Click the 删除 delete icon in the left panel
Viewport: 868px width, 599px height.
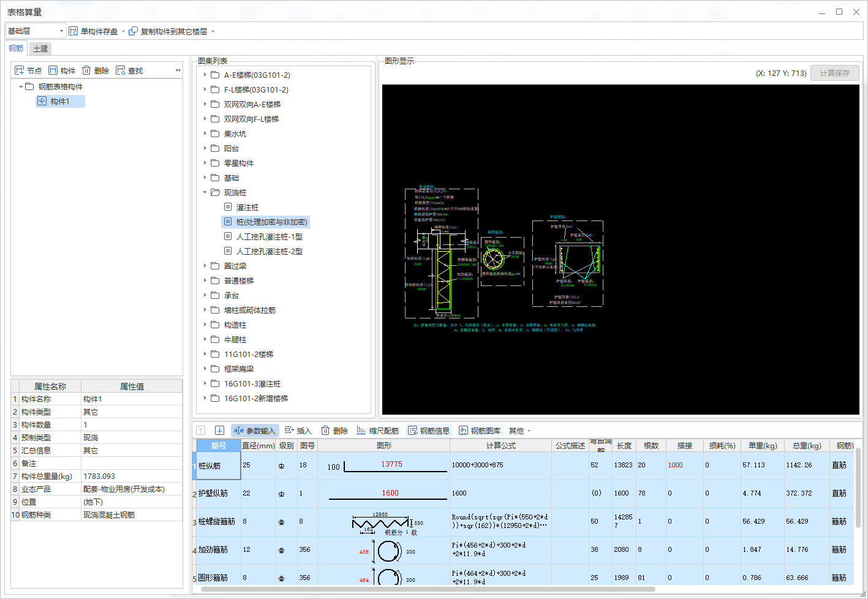tap(86, 70)
